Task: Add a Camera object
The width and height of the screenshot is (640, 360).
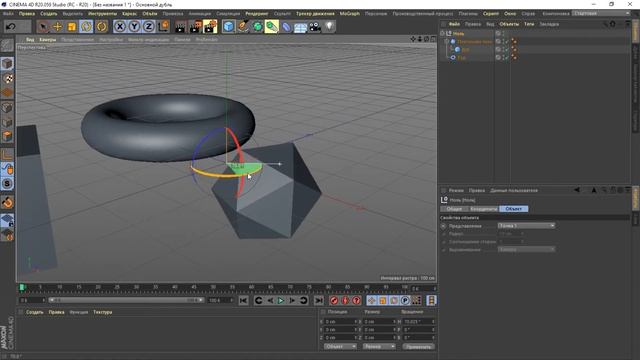Action: pyautogui.click(x=315, y=27)
